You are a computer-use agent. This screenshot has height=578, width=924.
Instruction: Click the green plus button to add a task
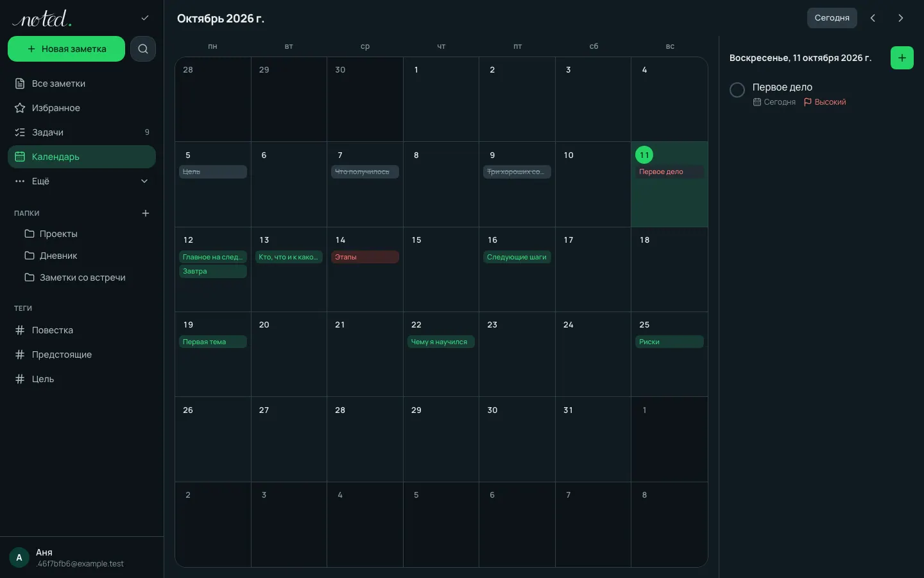(x=902, y=58)
